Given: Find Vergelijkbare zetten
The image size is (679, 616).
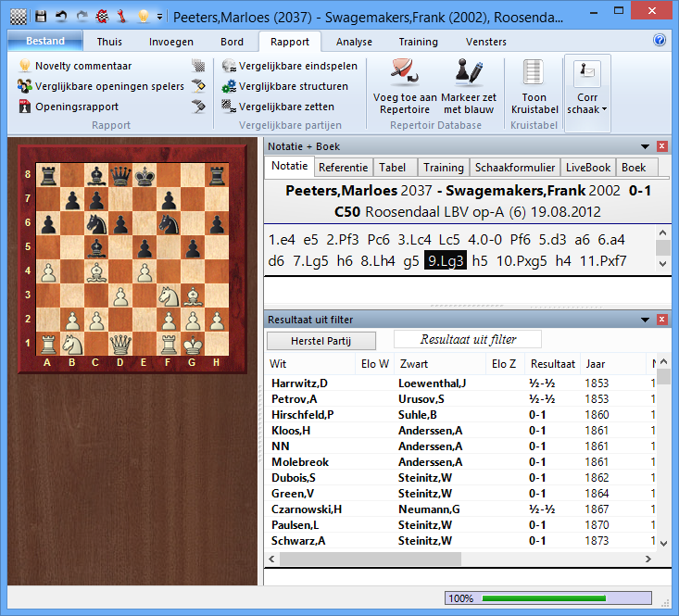Looking at the screenshot, I should [x=278, y=107].
